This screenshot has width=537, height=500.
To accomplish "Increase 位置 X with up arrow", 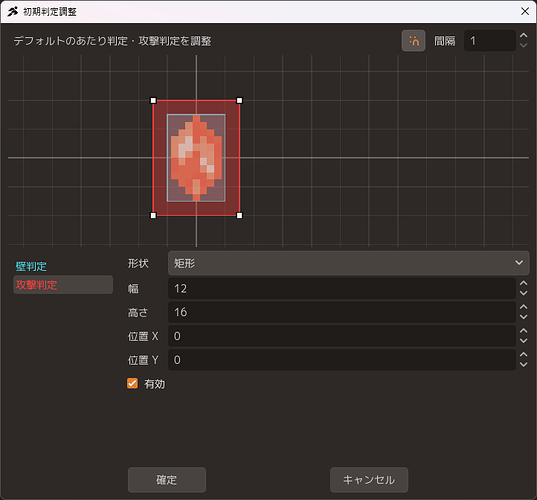I will click(523, 331).
